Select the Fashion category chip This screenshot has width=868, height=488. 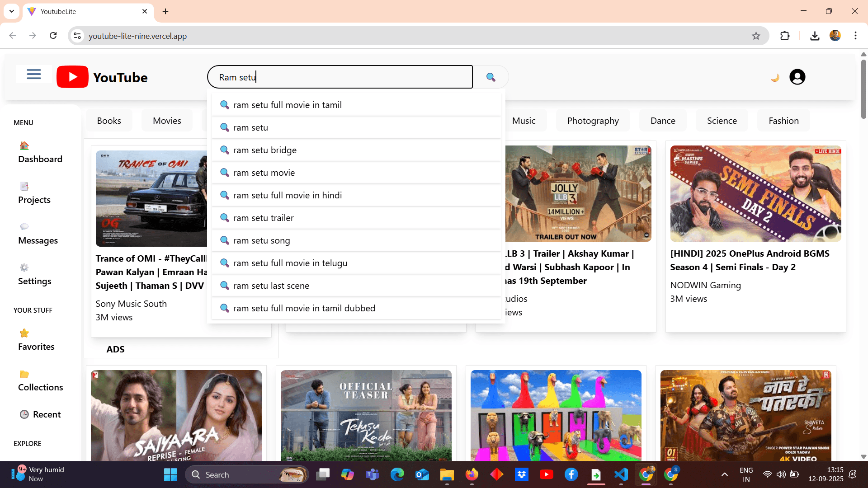click(x=783, y=121)
